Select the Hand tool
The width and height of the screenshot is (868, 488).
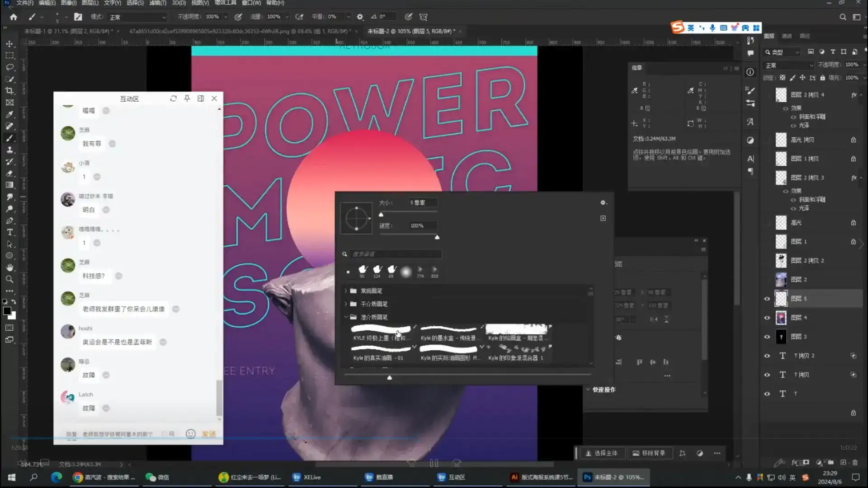click(9, 267)
